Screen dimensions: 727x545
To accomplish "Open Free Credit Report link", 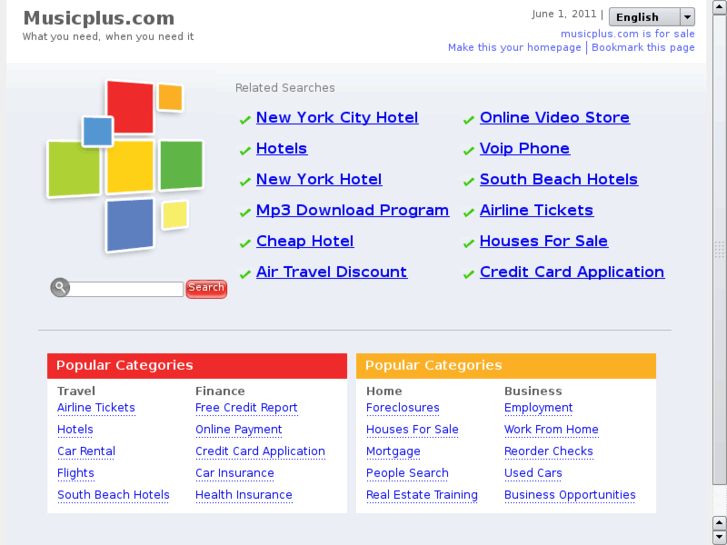I will (x=246, y=408).
